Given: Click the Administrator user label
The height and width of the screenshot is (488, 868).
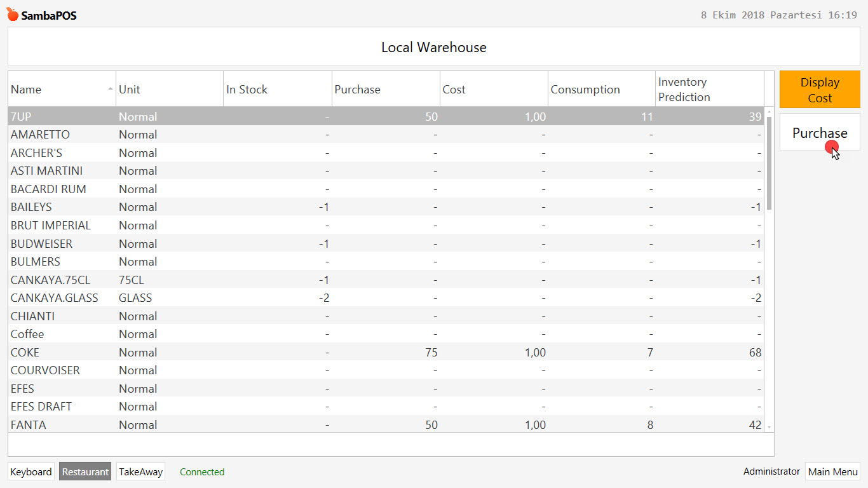Looking at the screenshot, I should point(771,471).
